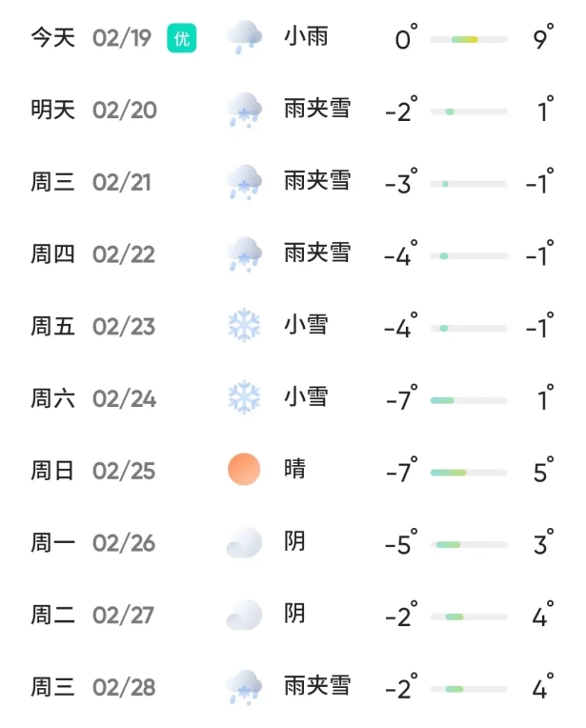This screenshot has width=586, height=728.
Task: Click the sleet icon for 02/22
Action: [x=244, y=254]
